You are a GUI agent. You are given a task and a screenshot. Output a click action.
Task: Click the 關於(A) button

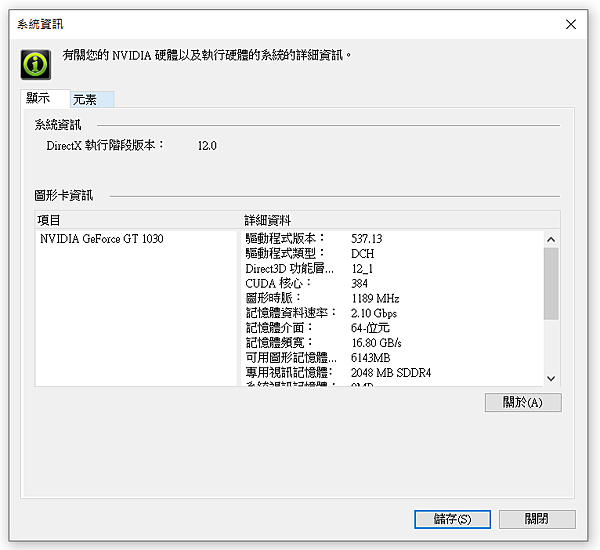(523, 402)
